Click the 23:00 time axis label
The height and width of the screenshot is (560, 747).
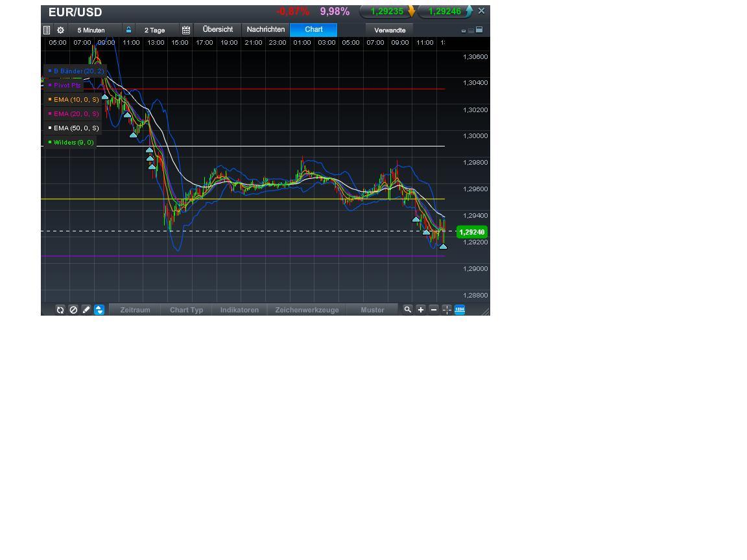tap(278, 42)
